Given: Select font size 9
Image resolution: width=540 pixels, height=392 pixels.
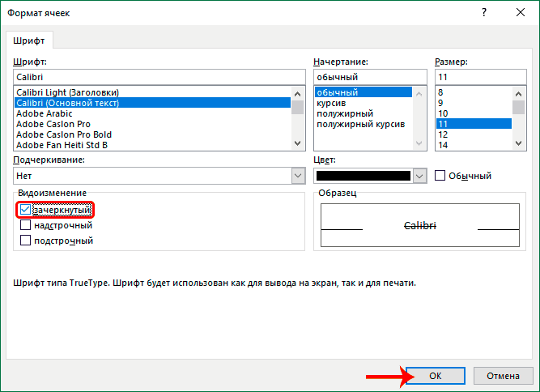Looking at the screenshot, I should coord(474,103).
